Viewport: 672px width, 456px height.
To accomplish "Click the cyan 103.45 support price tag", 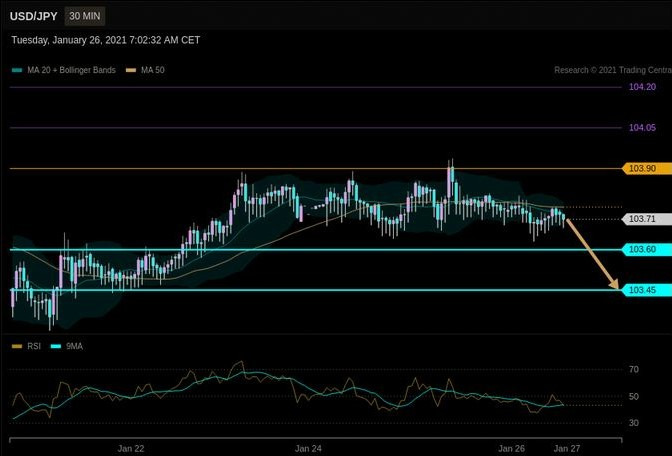I will pyautogui.click(x=647, y=290).
